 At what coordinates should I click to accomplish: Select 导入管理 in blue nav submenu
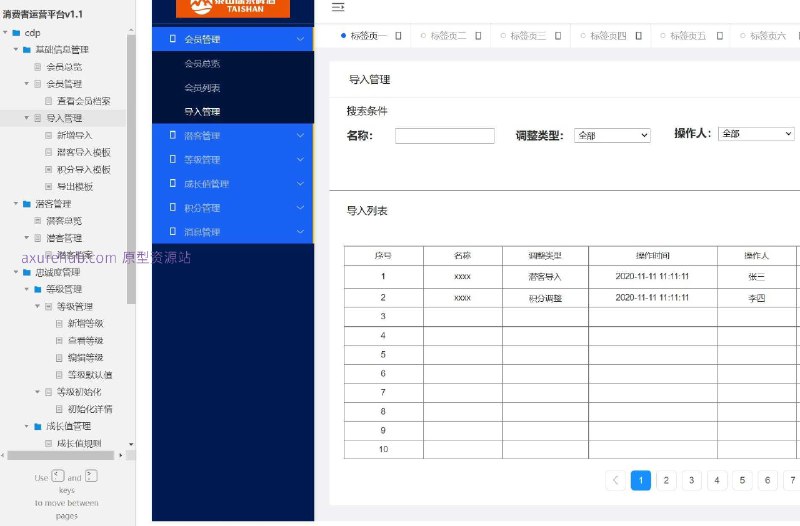click(202, 112)
